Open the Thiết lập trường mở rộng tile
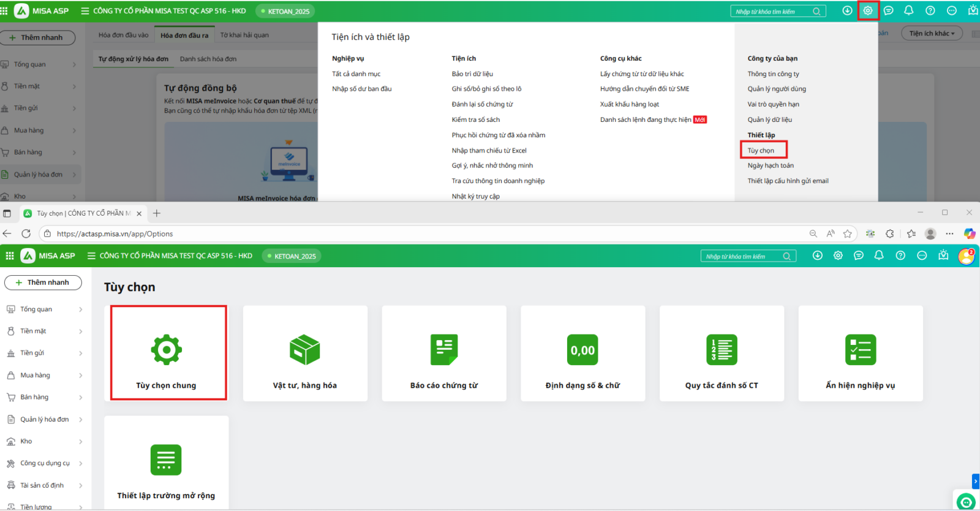This screenshot has width=980, height=511. [166, 464]
